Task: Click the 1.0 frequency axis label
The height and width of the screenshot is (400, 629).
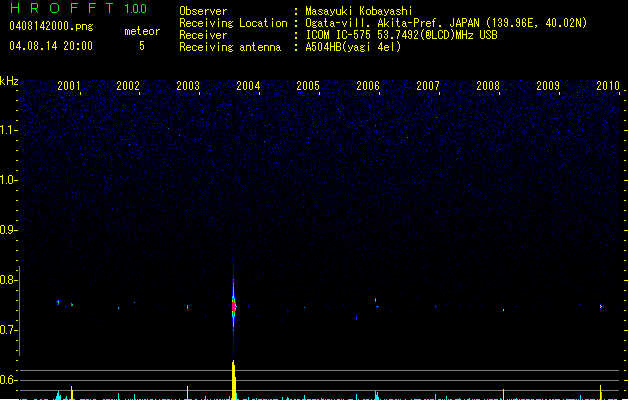Action: coord(8,180)
